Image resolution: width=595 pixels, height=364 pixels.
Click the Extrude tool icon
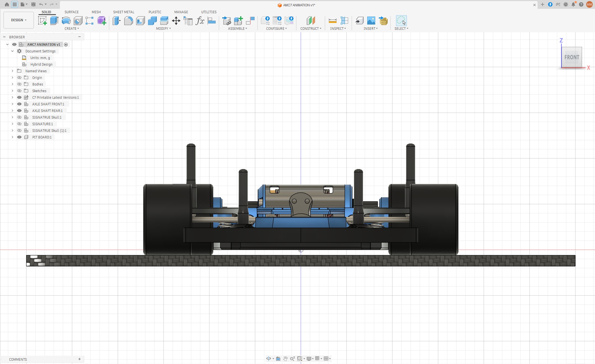pyautogui.click(x=54, y=21)
